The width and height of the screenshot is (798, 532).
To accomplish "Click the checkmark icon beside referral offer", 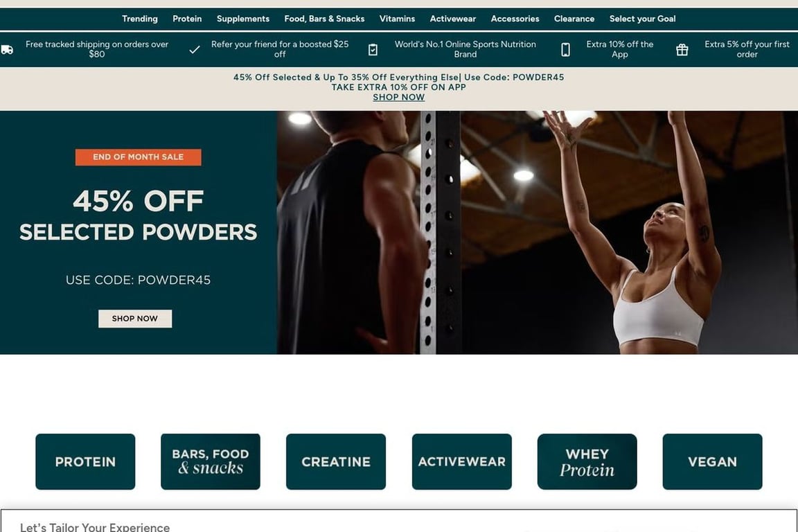I will point(195,49).
